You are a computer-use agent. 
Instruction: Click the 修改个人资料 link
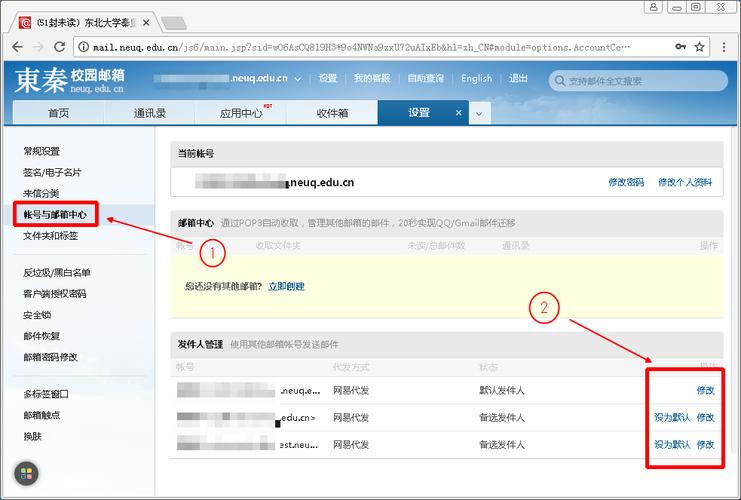[685, 182]
